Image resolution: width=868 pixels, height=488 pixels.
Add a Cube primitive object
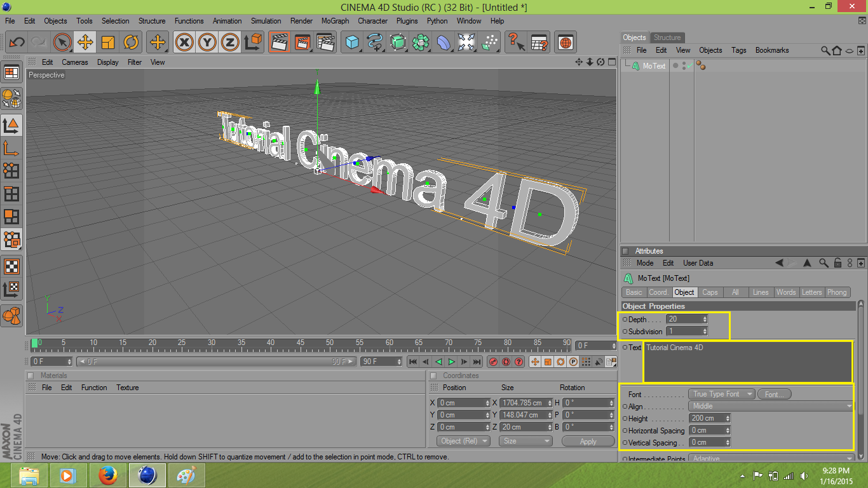tap(352, 43)
